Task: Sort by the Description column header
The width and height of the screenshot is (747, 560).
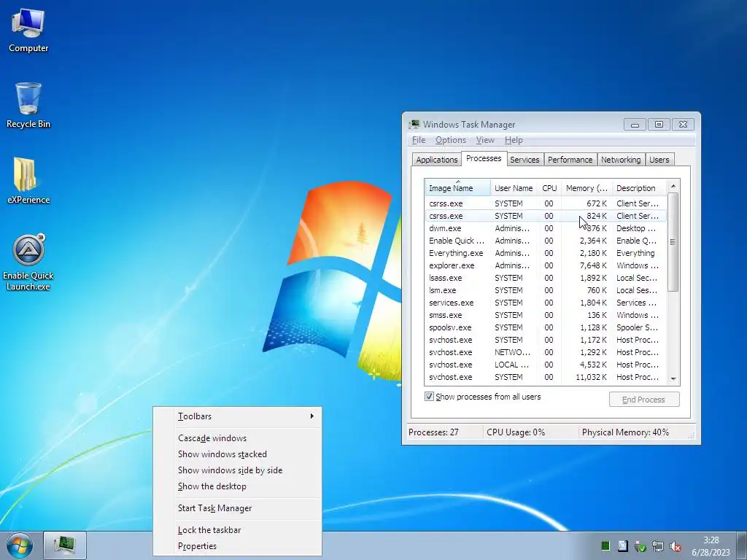Action: [639, 188]
